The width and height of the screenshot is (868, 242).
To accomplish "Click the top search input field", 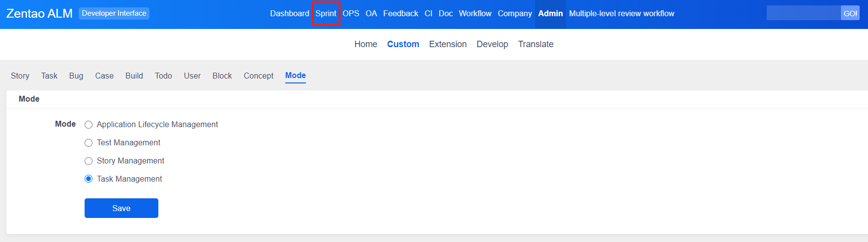I will pyautogui.click(x=803, y=13).
